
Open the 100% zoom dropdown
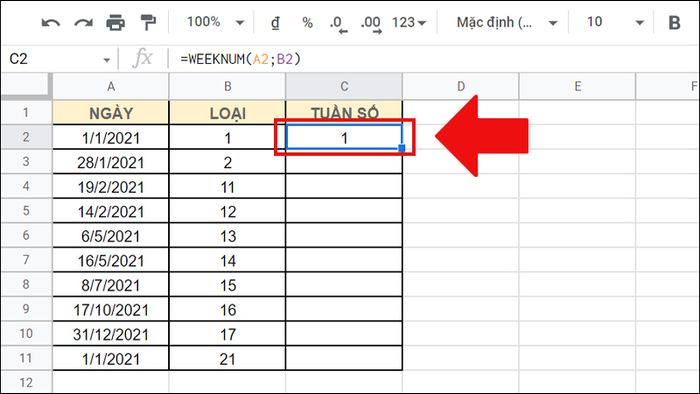pos(216,22)
